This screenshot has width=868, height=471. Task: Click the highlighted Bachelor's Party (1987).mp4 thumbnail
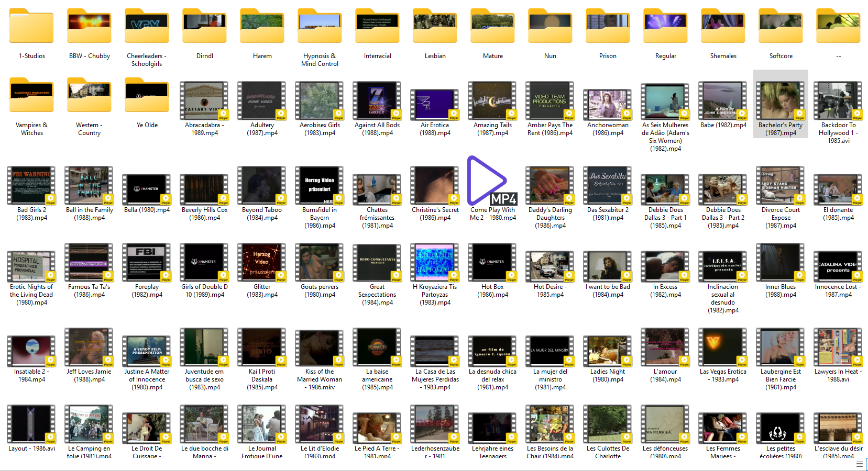tap(781, 101)
